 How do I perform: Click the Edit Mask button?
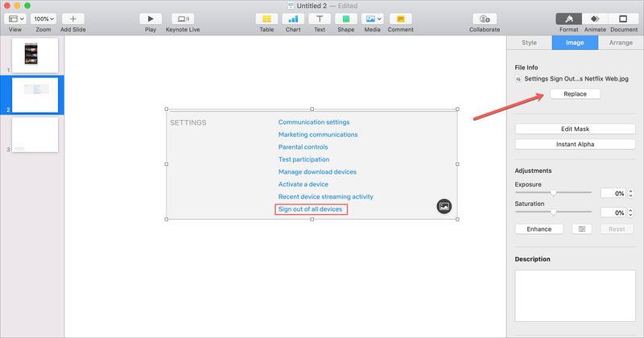(575, 129)
